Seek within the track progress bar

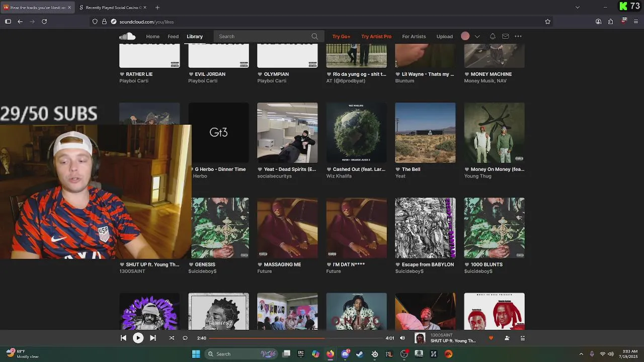click(296, 338)
